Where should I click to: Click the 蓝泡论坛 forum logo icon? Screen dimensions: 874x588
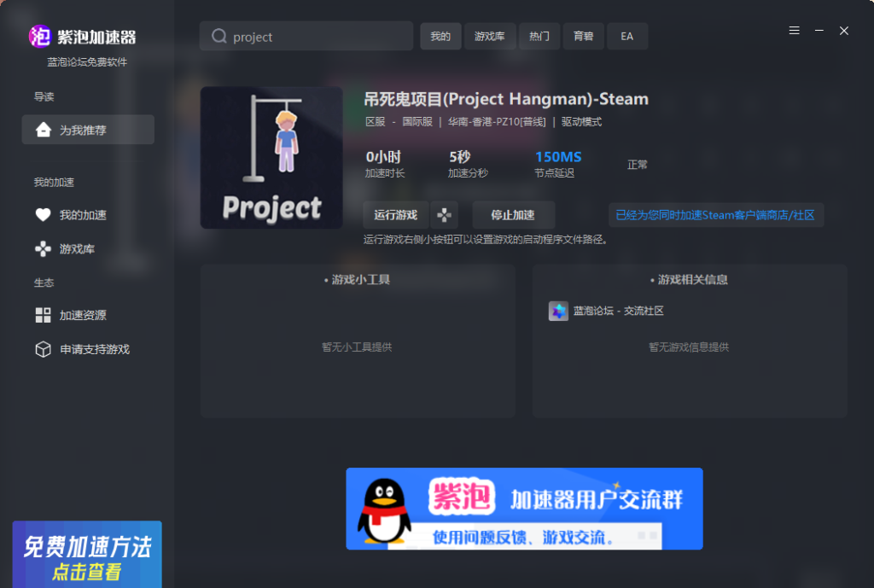pyautogui.click(x=558, y=311)
